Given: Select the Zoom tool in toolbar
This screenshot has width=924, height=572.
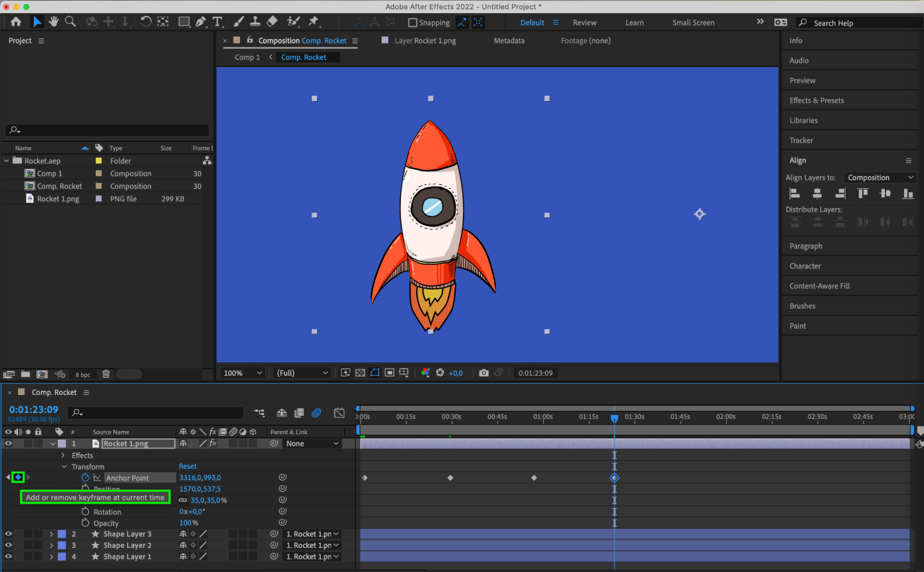Looking at the screenshot, I should pos(70,22).
